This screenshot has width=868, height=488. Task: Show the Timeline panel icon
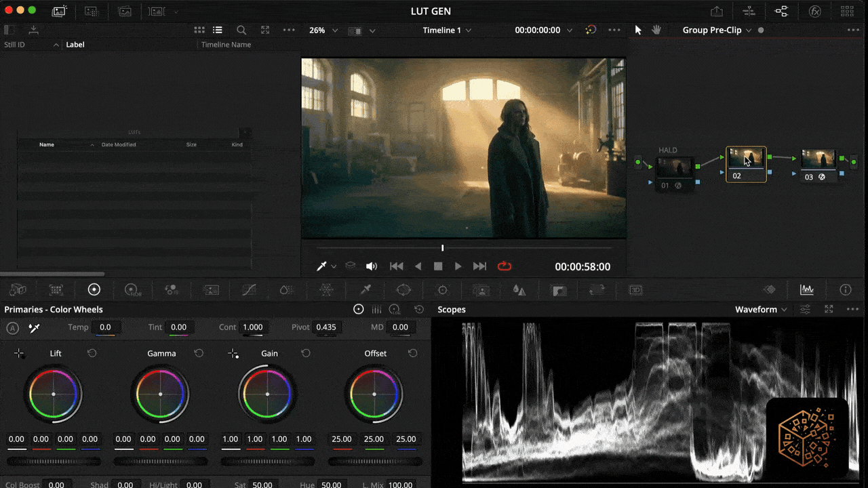(x=749, y=11)
